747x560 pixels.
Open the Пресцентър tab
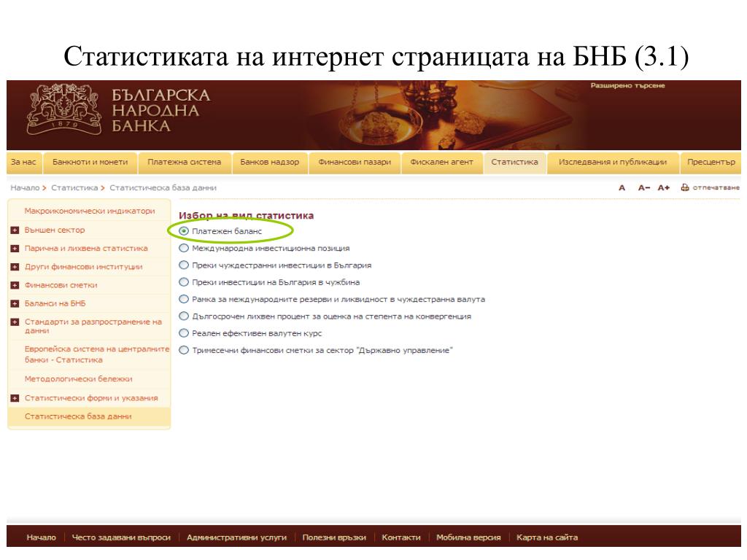point(711,163)
